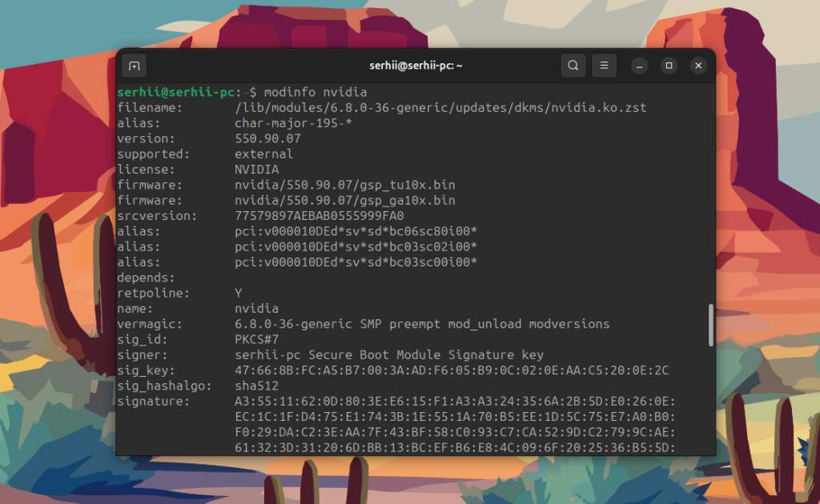Click the alias value char-major-195-*
Image resolution: width=820 pixels, height=504 pixels.
click(293, 123)
